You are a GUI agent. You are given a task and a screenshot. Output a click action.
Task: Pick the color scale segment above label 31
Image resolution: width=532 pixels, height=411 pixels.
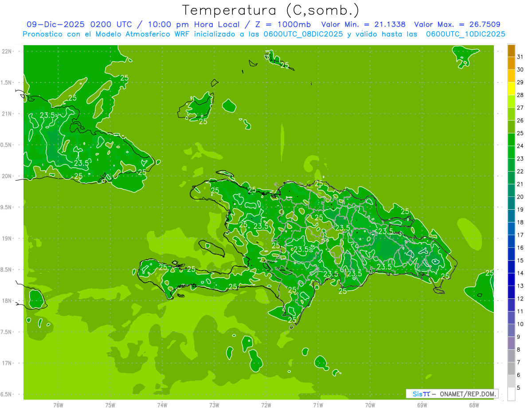tap(511, 51)
